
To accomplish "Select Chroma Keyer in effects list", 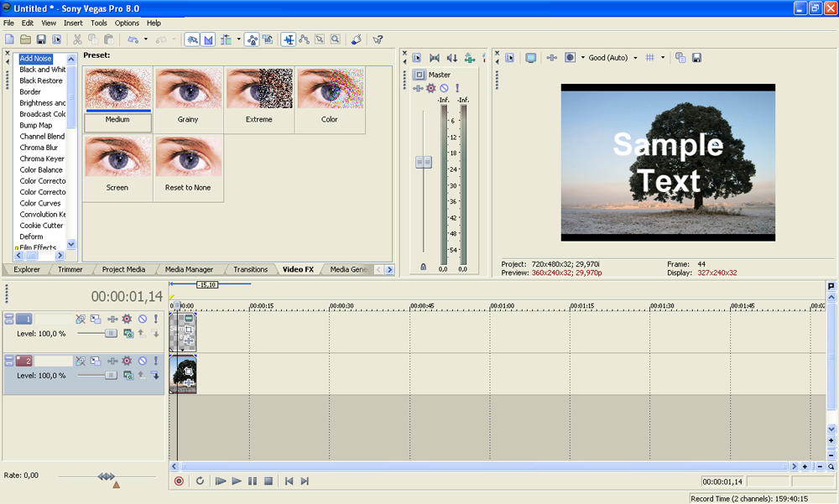I will (42, 158).
